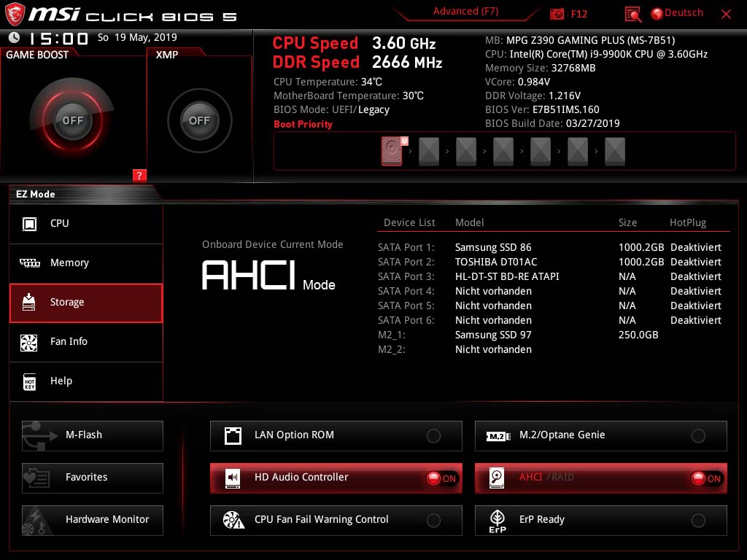Click the Fan Info fan icon

pyautogui.click(x=29, y=343)
